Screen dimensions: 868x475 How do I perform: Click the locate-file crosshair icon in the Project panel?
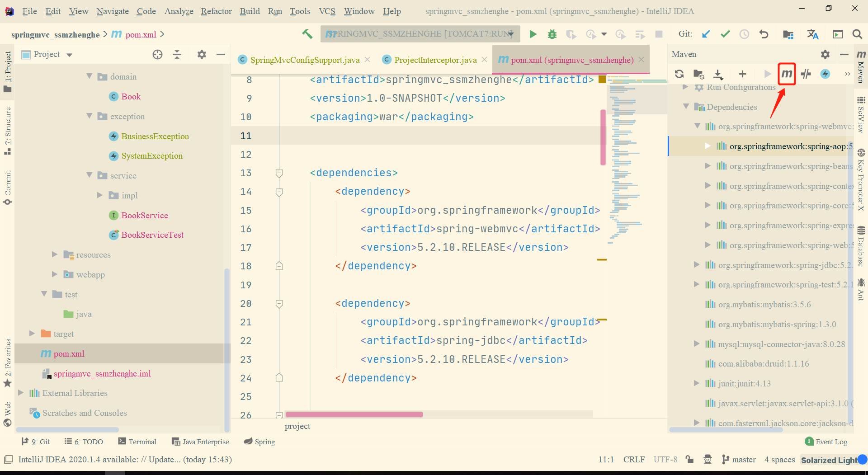[x=157, y=55]
